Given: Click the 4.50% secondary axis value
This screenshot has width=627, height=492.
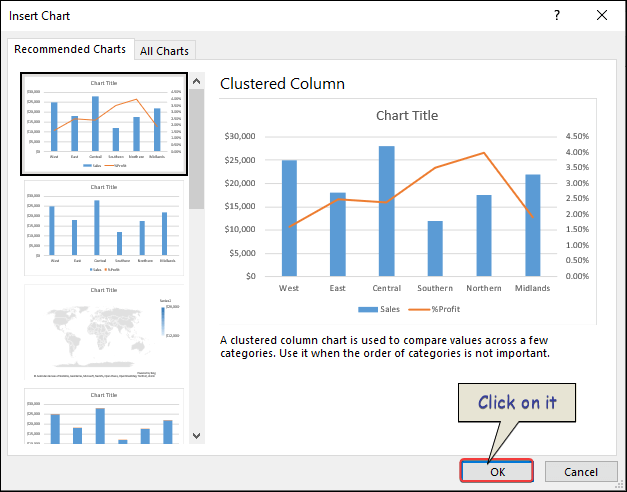Looking at the screenshot, I should 577,136.
